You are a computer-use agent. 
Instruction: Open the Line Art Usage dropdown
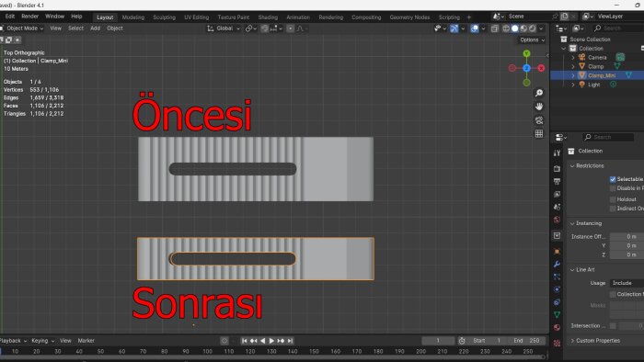coord(627,283)
